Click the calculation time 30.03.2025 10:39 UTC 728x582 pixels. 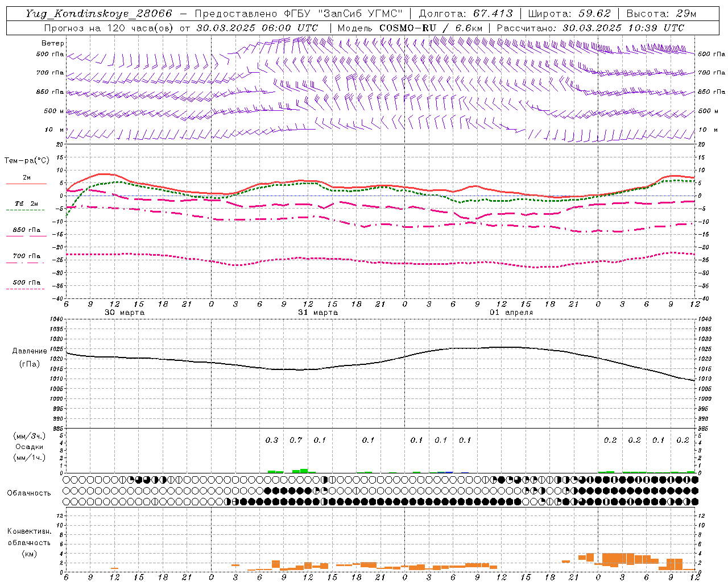point(623,28)
